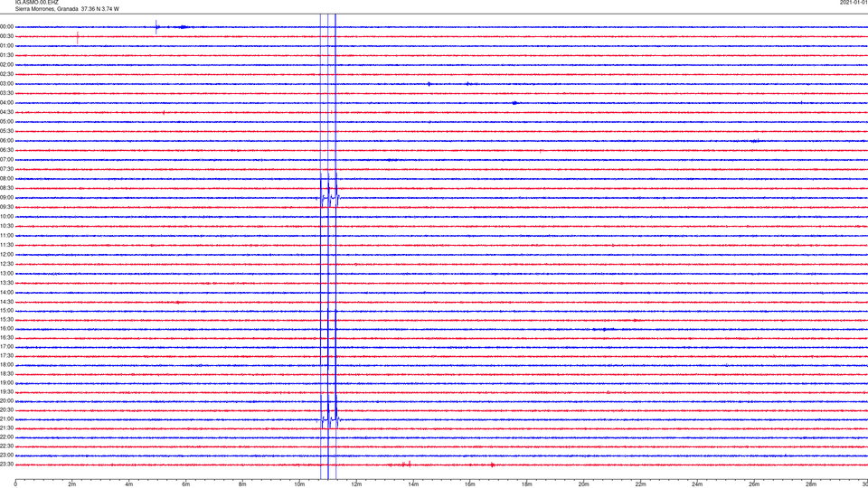Select the 21:00 trace time label

pos(6,418)
